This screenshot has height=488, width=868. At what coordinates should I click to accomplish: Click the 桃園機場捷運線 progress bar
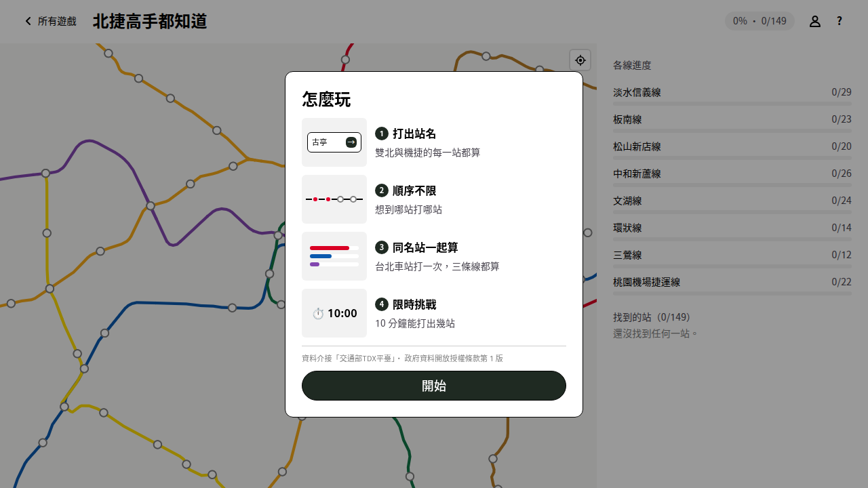point(732,293)
